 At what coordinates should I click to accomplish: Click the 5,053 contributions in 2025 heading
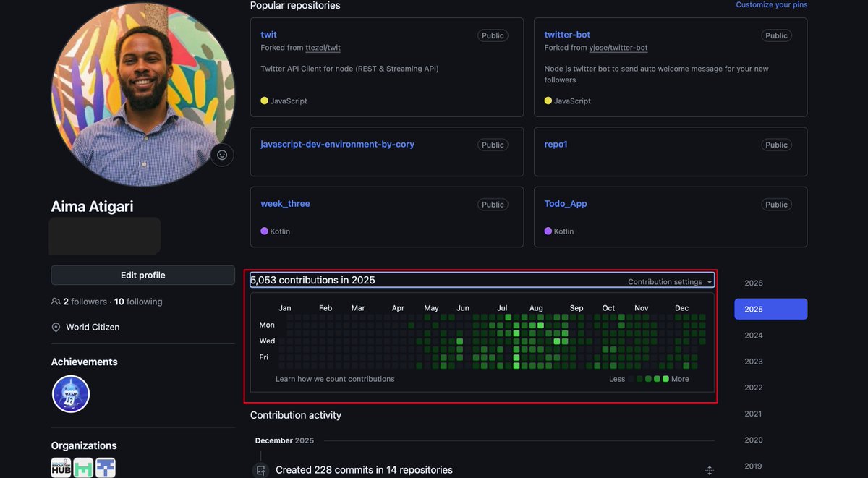[x=312, y=280]
